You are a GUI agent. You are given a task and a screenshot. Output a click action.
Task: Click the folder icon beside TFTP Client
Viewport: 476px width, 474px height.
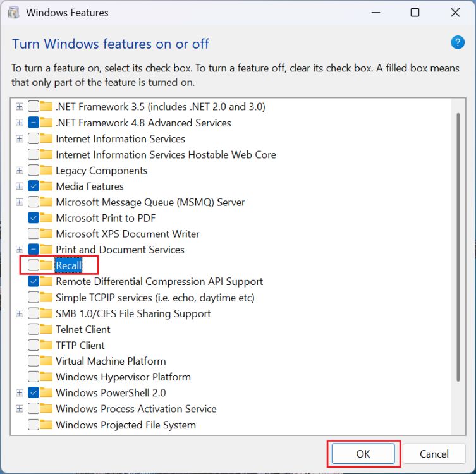pos(46,344)
